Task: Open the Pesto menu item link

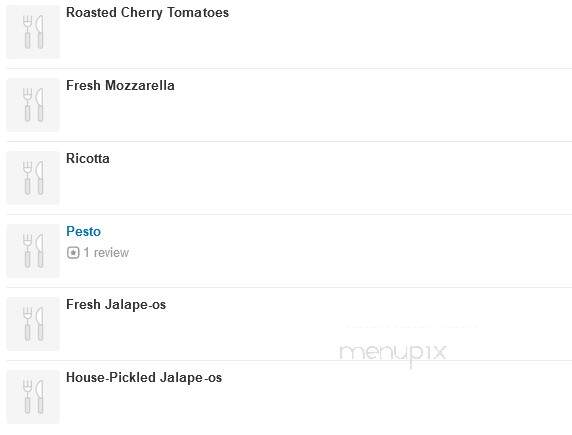Action: click(x=84, y=231)
